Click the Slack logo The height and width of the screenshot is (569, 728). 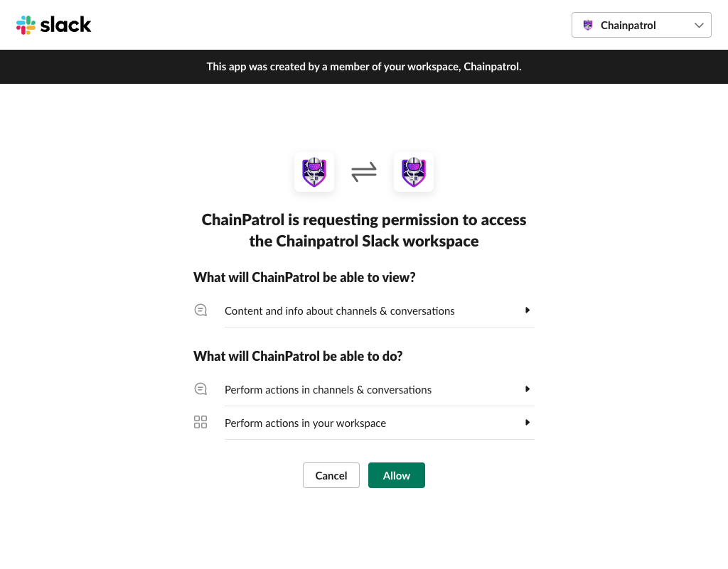click(x=53, y=25)
